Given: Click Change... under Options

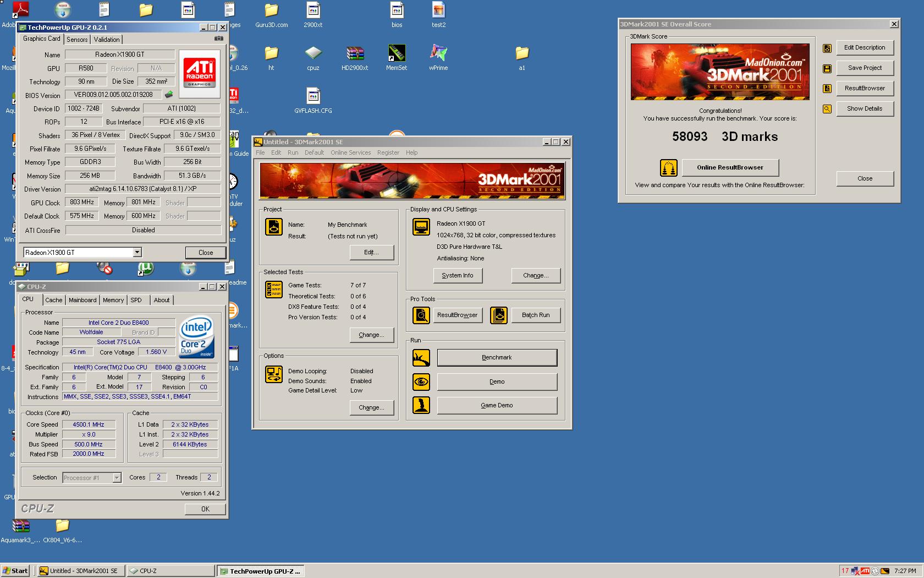Looking at the screenshot, I should coord(372,407).
